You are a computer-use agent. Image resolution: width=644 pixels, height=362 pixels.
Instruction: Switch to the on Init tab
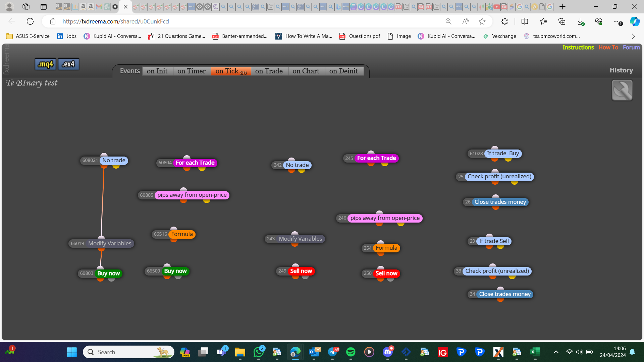(157, 71)
